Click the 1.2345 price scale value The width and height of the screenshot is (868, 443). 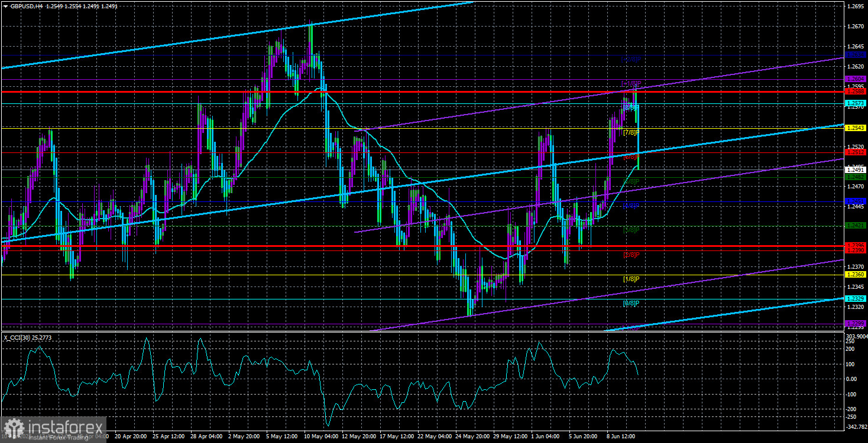point(856,287)
